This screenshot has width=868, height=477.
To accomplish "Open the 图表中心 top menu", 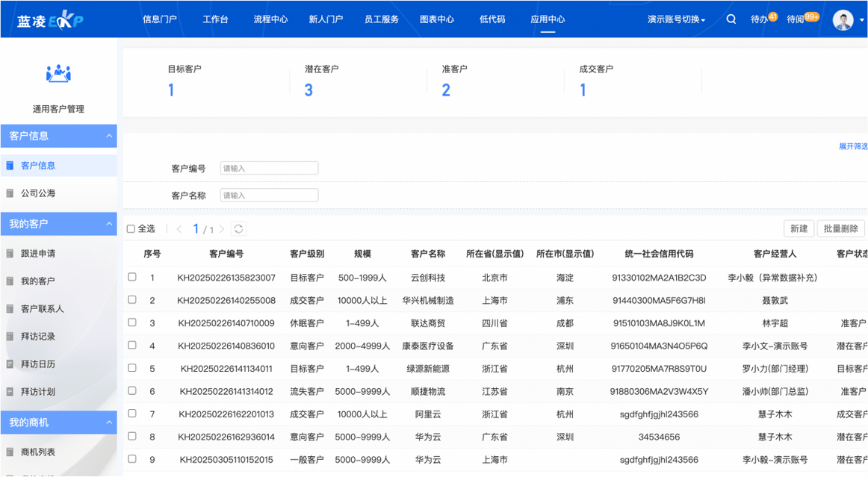I will point(437,19).
